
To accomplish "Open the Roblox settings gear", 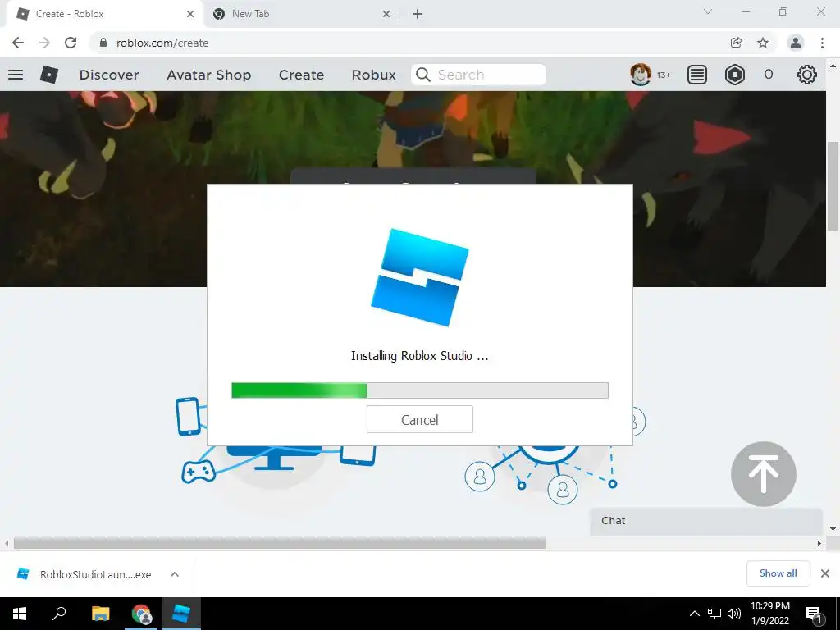I will click(x=807, y=75).
